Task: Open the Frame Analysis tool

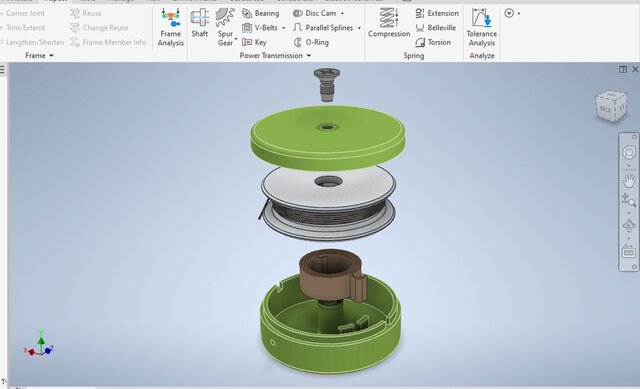Action: 170,27
